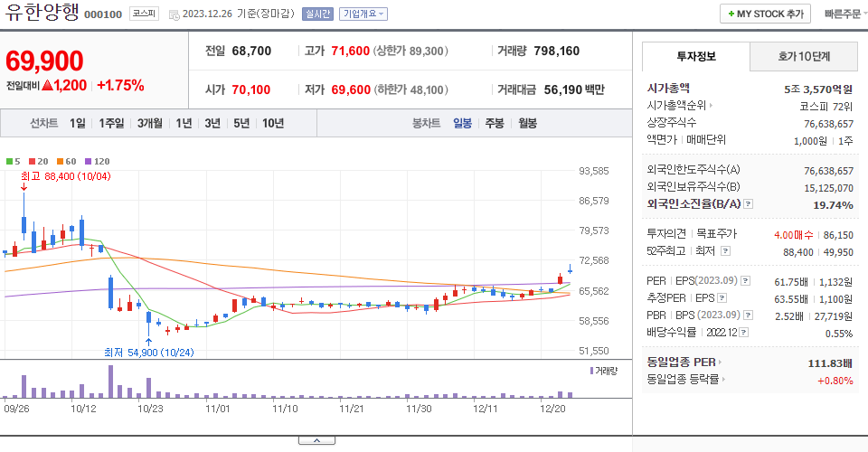The width and height of the screenshot is (868, 452).
Task: Click the 시가 value 70,100
Action: [x=251, y=89]
